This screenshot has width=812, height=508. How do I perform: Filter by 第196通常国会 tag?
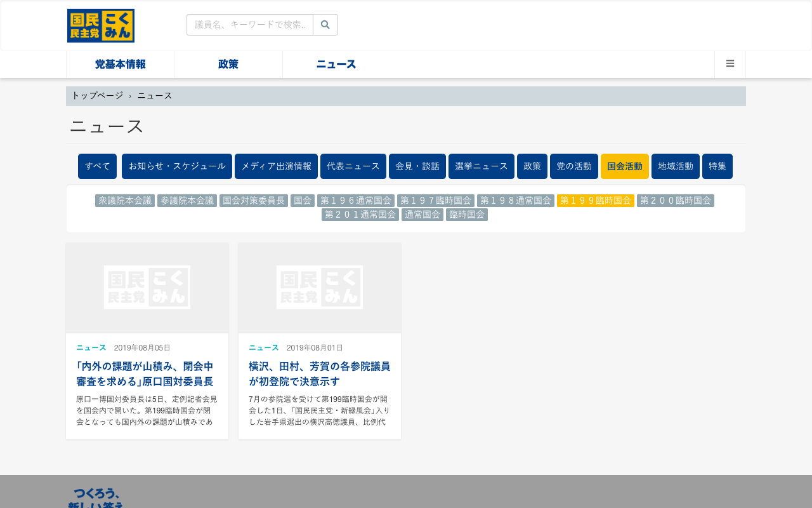(x=356, y=201)
